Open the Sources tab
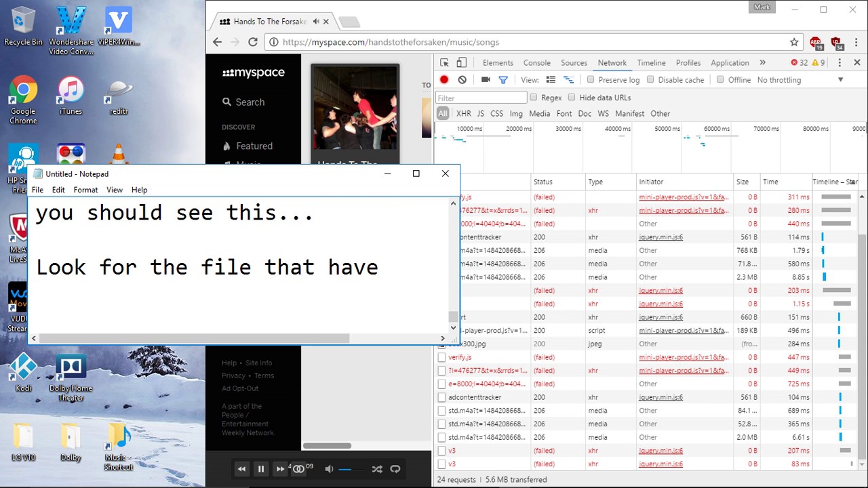 pyautogui.click(x=574, y=63)
